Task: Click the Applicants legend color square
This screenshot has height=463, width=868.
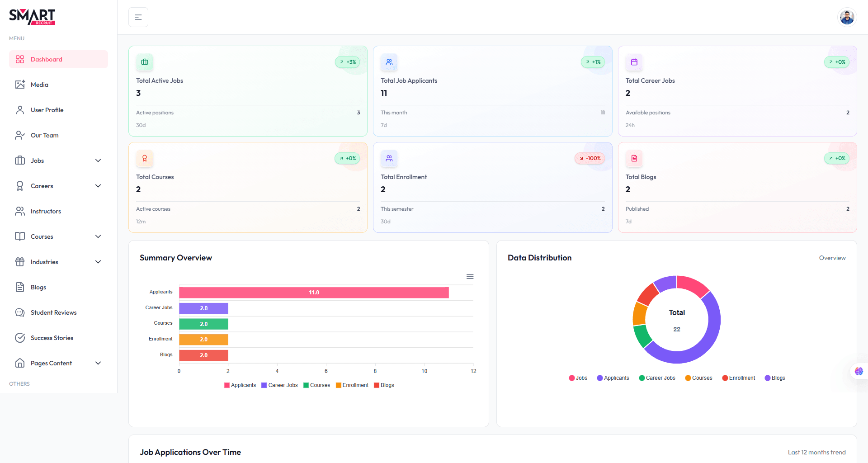Action: (x=226, y=385)
